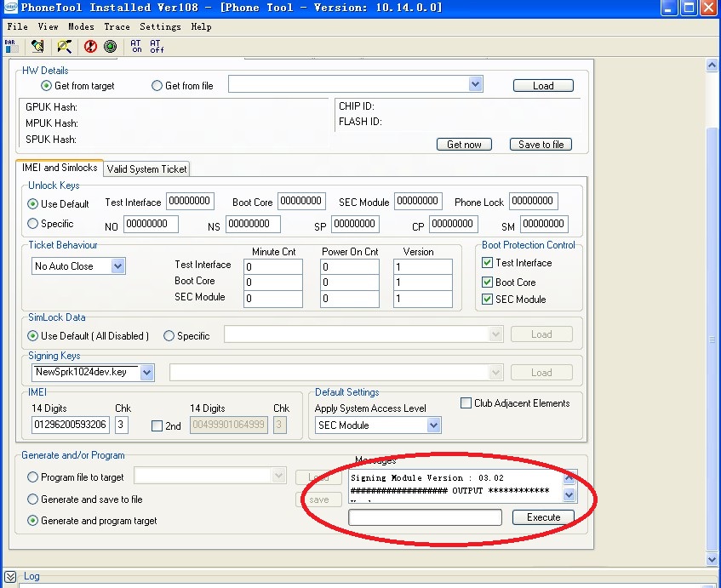
Task: Turn AT off from toolbar
Action: click(x=157, y=47)
